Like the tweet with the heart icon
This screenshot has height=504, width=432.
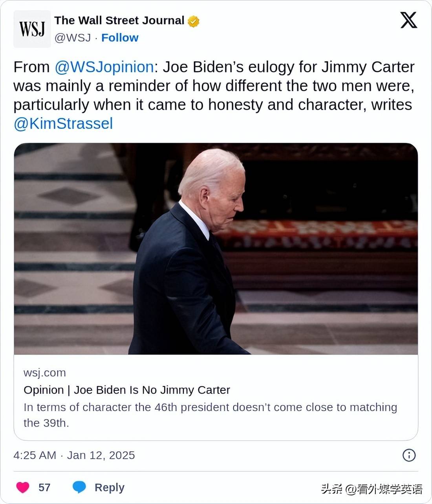pyautogui.click(x=23, y=487)
